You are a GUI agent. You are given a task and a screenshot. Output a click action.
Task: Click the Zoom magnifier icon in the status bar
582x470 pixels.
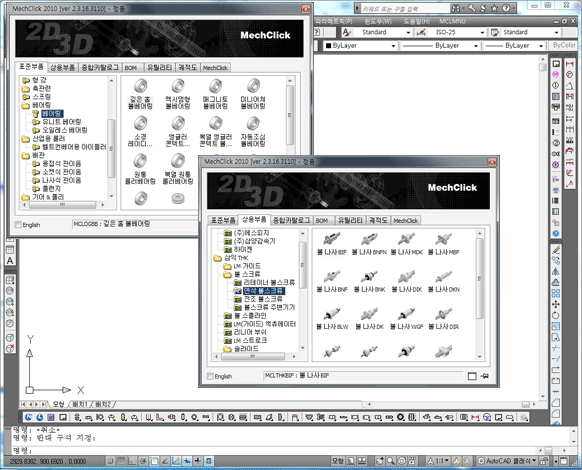click(x=390, y=461)
